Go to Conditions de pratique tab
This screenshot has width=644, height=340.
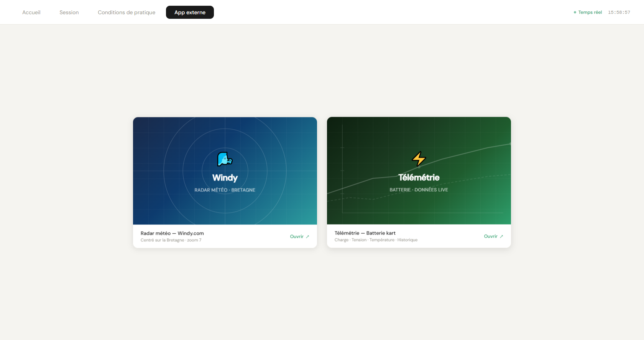point(127,12)
